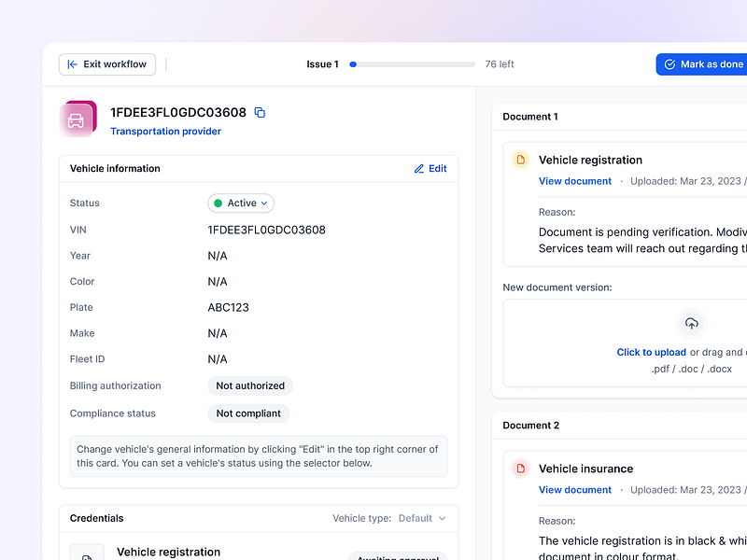Click to upload a new document version
747x560 pixels.
click(x=651, y=353)
